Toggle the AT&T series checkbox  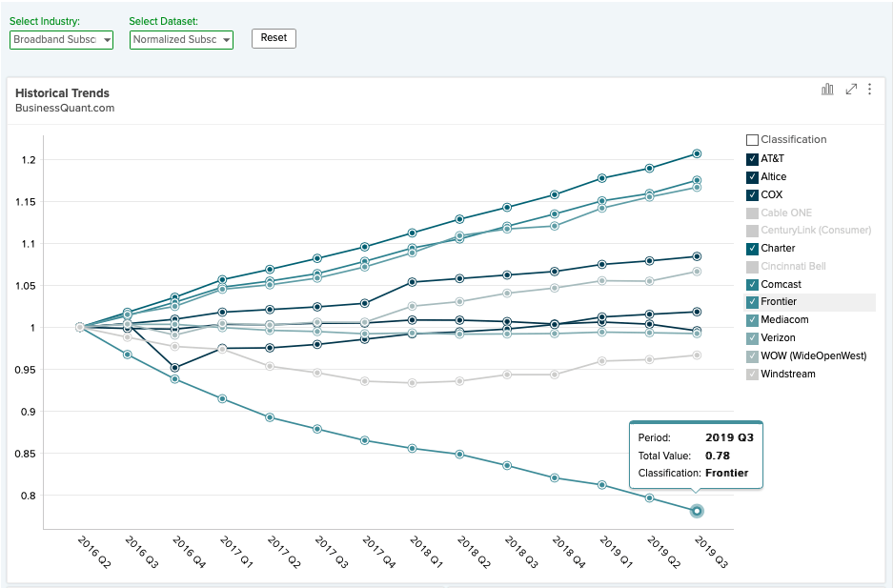[752, 159]
